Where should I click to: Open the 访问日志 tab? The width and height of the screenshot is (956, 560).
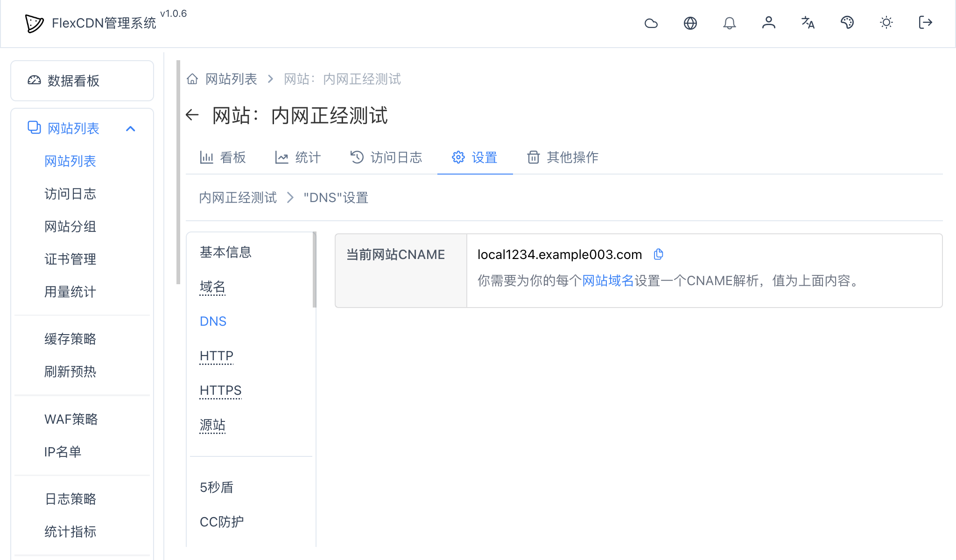click(386, 157)
